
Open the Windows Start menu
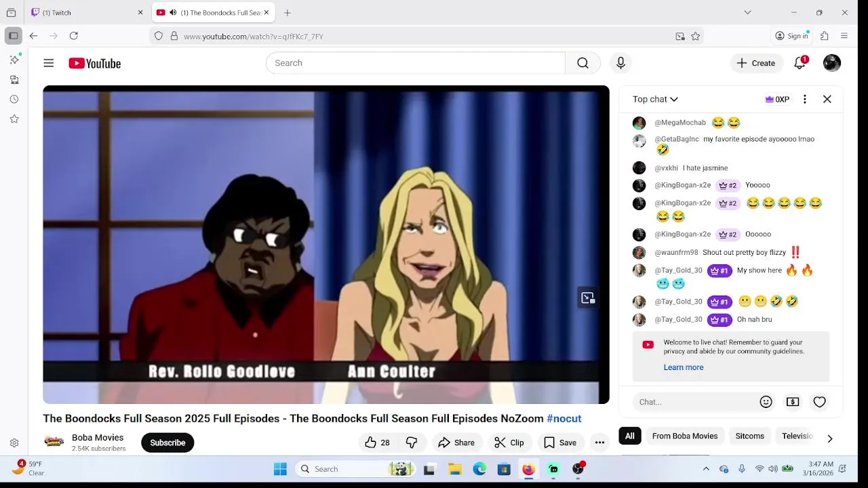coord(280,469)
